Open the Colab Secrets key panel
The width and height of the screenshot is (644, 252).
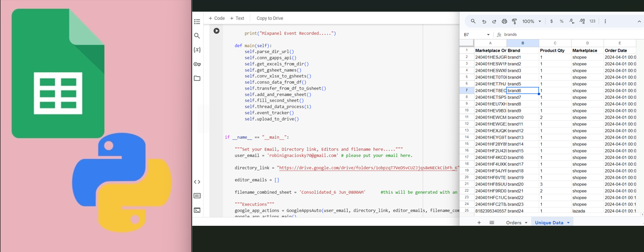pos(197,64)
